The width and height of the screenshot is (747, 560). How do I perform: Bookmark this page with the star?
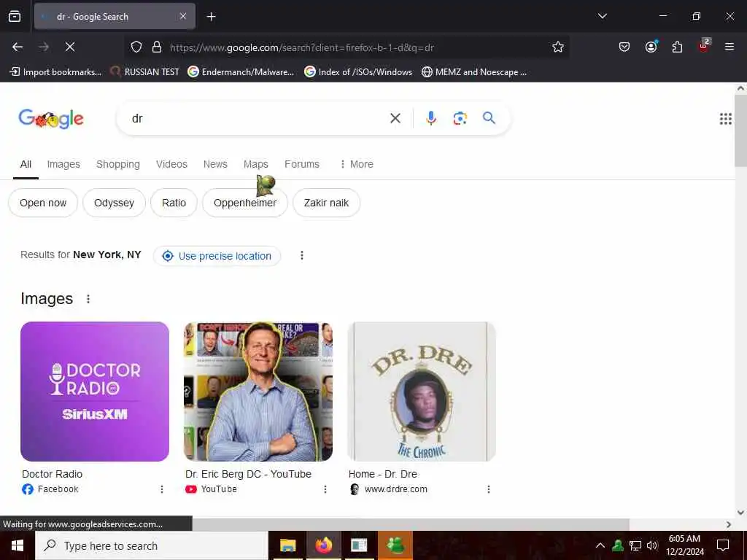(x=558, y=47)
